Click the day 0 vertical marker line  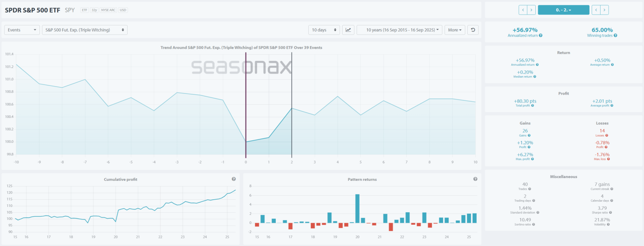click(246, 105)
